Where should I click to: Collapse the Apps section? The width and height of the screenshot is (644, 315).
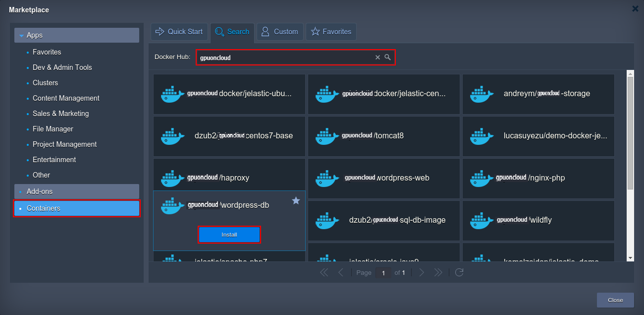point(22,36)
